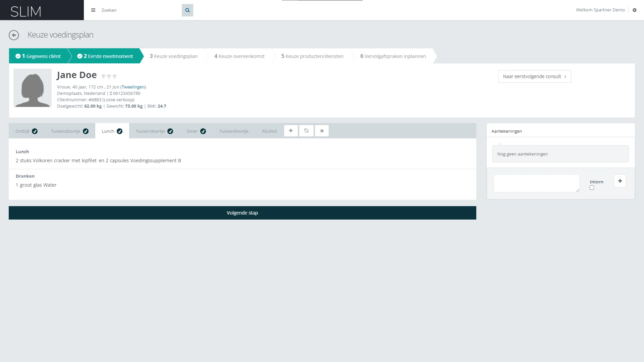Viewport: 644px width, 362px height.
Task: Click the X icon next to the unlink button
Action: (322, 131)
